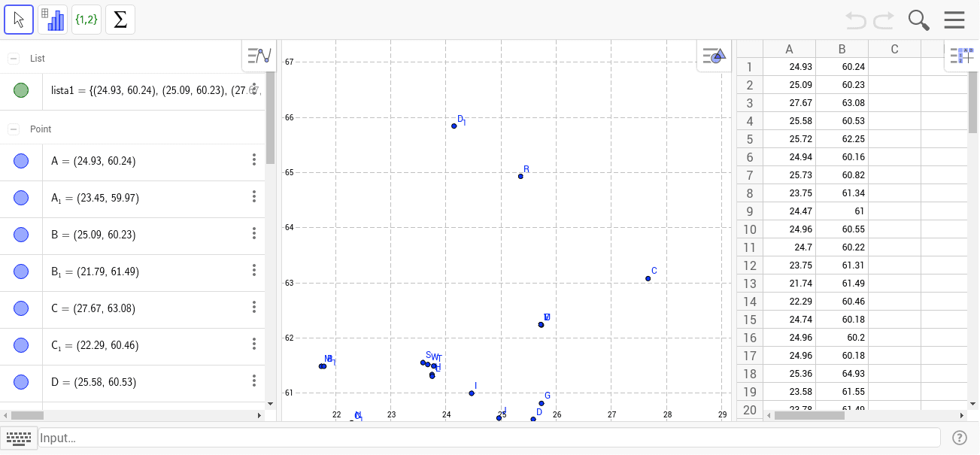Select cell containing 27.67
Screen dimensions: 980x455
coord(789,103)
